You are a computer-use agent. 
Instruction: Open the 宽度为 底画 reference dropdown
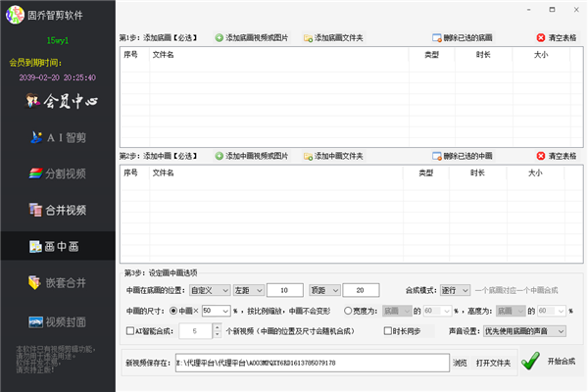397,311
